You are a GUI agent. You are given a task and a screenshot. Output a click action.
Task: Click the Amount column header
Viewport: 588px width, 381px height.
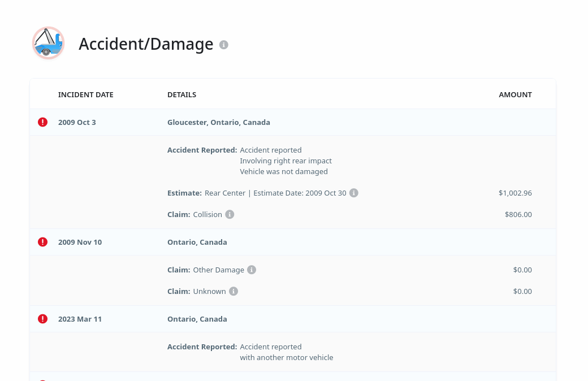click(x=515, y=94)
